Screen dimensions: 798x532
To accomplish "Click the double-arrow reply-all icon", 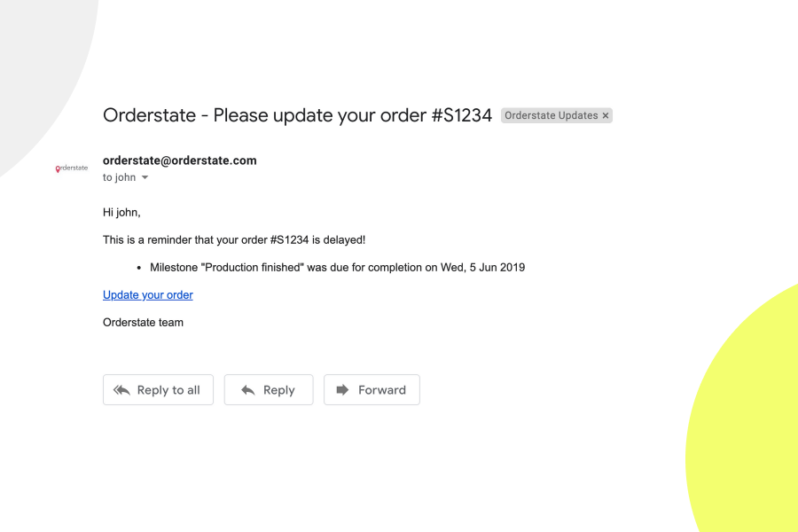I will (122, 390).
